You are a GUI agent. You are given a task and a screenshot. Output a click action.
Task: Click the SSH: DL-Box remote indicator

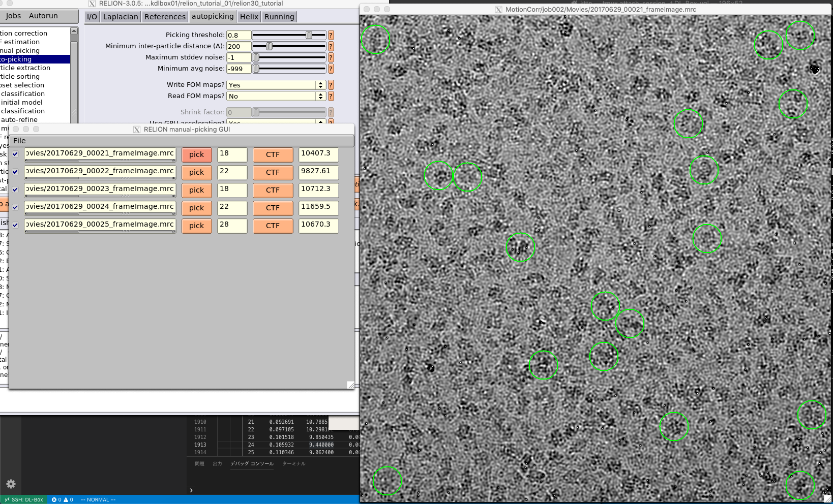24,499
